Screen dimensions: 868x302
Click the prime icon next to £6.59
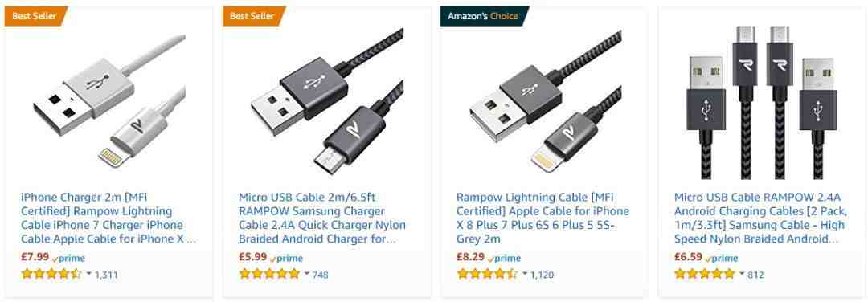721,259
